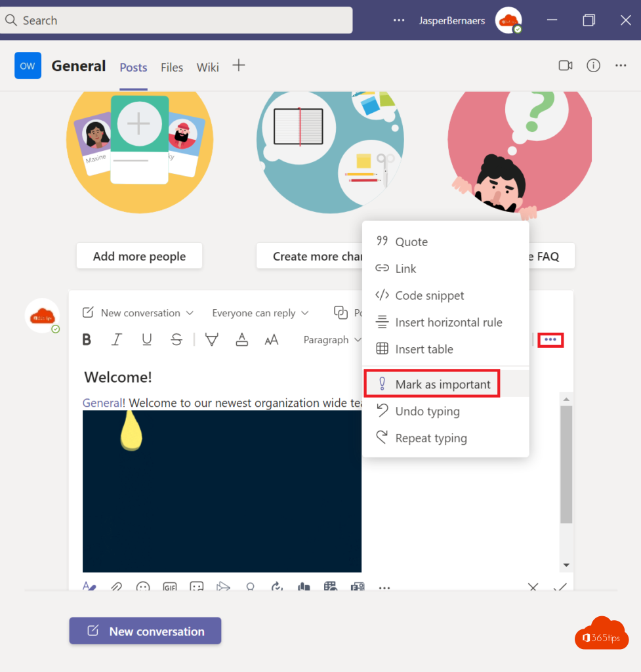Click Repeat typing in the menu
This screenshot has width=641, height=672.
[x=445, y=438]
